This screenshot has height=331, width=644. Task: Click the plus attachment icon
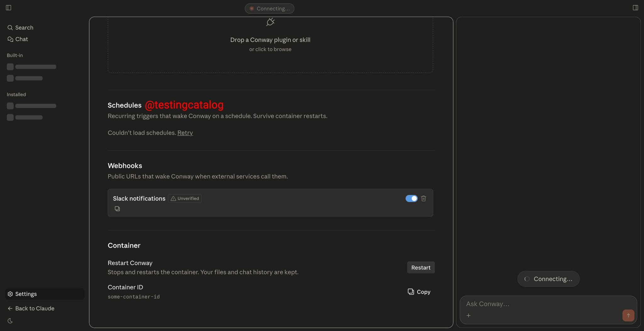[x=469, y=315]
